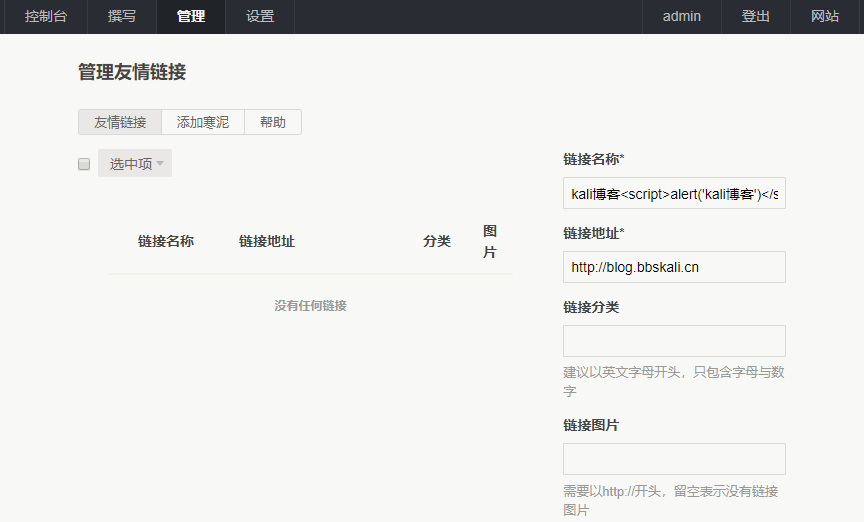Focus the 链接分类 input field
Viewport: 864px width, 522px height.
[674, 341]
